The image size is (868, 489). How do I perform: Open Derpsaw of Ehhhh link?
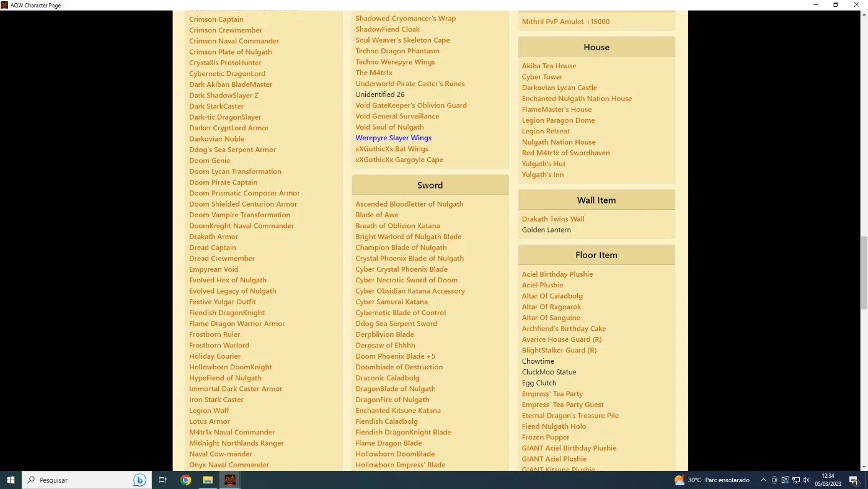pos(385,345)
